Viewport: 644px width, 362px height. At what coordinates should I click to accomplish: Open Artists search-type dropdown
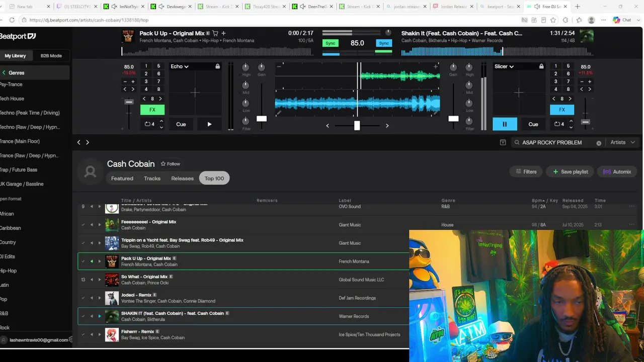(x=622, y=142)
